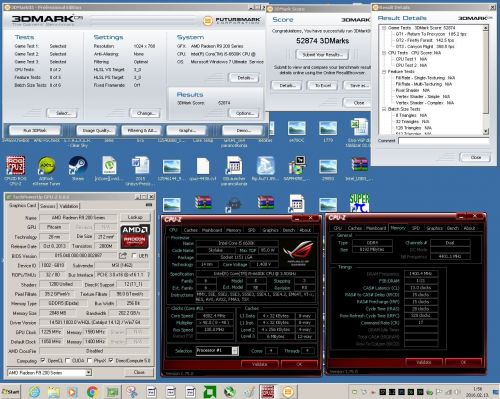500x399 pixels.
Task: Open Google Chrome from the taskbar
Action: point(92,392)
